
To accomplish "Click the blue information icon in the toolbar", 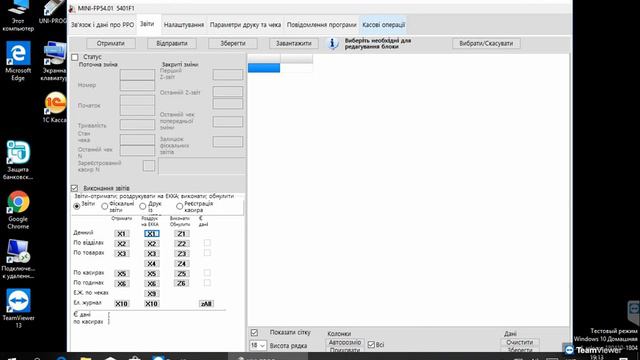I will coord(333,43).
